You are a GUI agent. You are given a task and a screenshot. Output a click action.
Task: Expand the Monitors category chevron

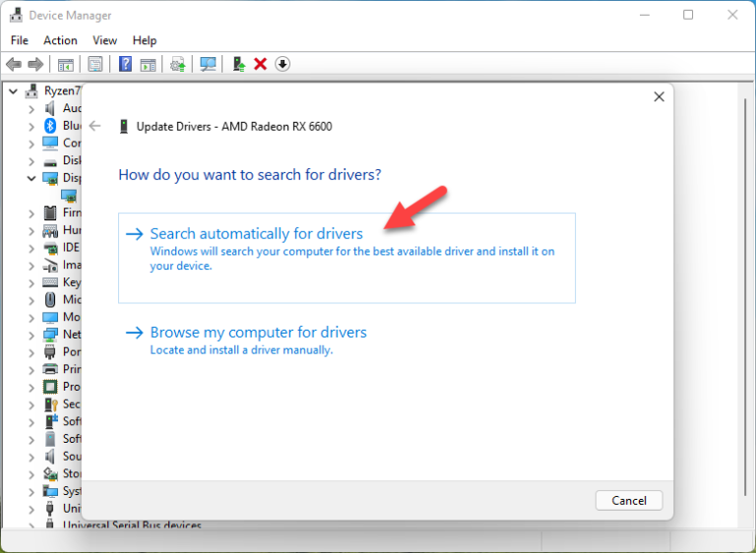coord(31,318)
